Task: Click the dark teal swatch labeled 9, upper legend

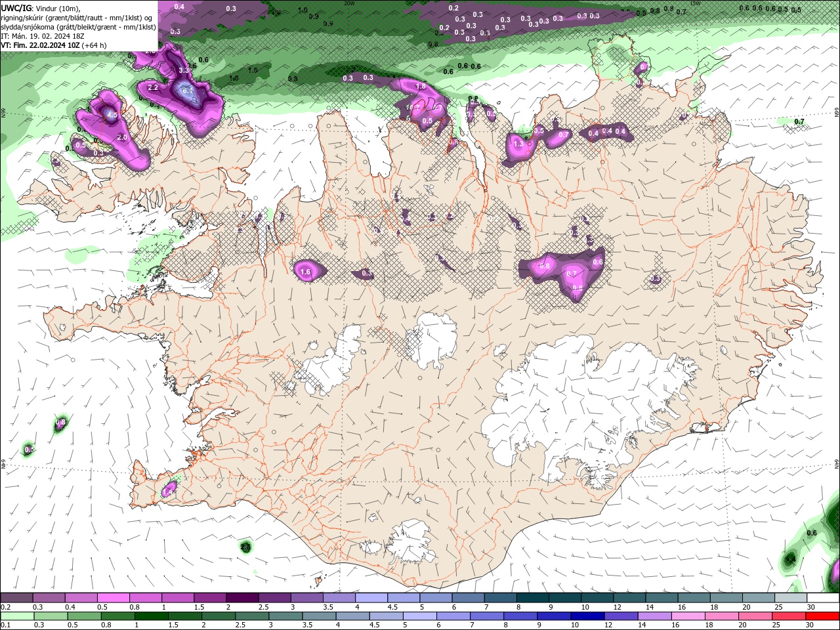Action: tap(564, 598)
